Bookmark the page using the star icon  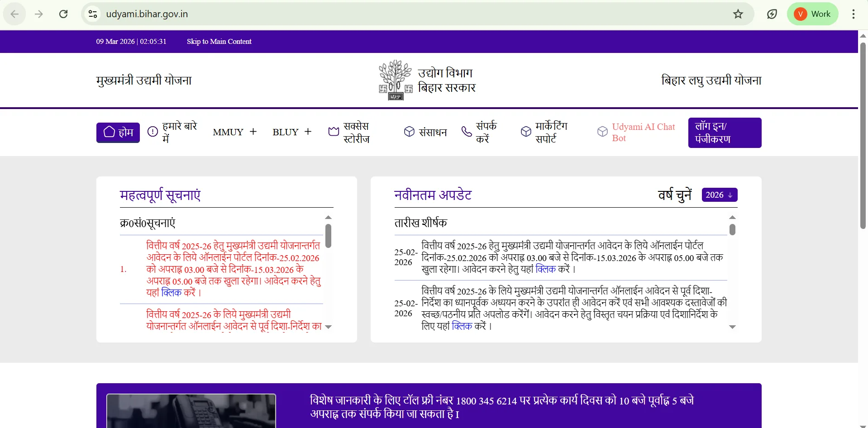[x=738, y=14]
